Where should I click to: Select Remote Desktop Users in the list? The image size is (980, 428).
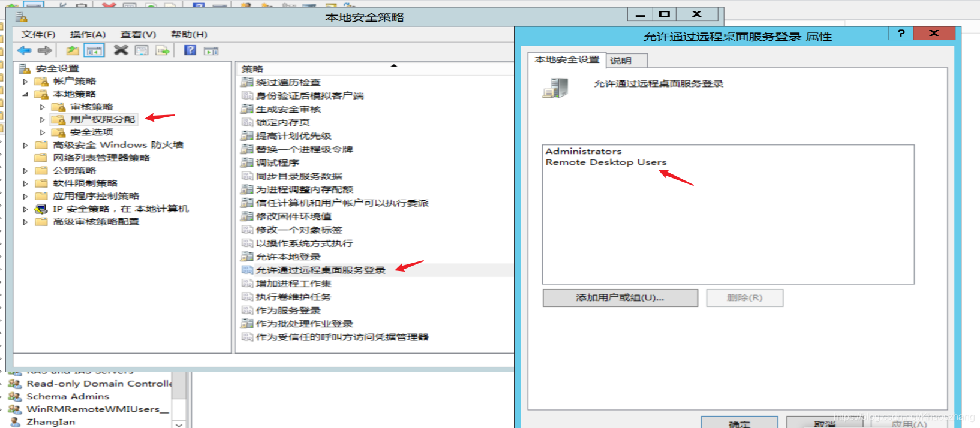point(606,162)
